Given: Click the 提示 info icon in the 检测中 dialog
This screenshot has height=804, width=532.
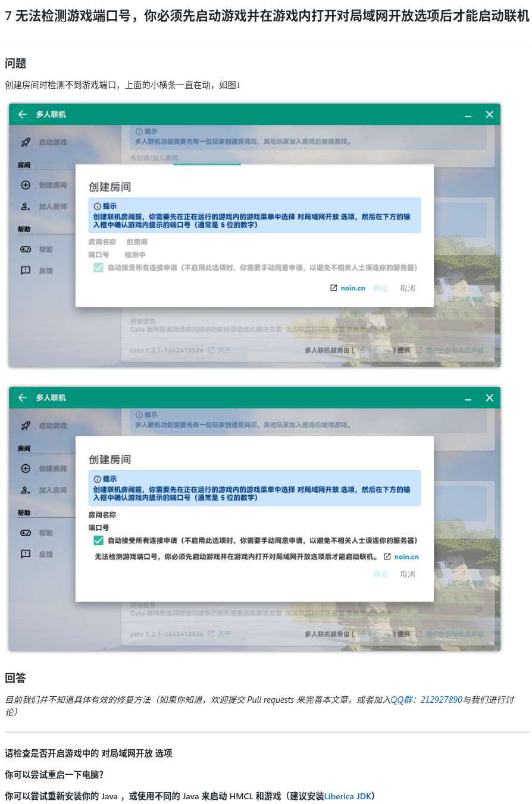Looking at the screenshot, I should point(97,206).
